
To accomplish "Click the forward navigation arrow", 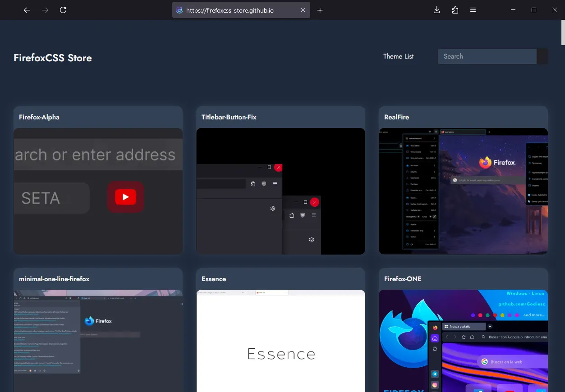I will pyautogui.click(x=45, y=10).
